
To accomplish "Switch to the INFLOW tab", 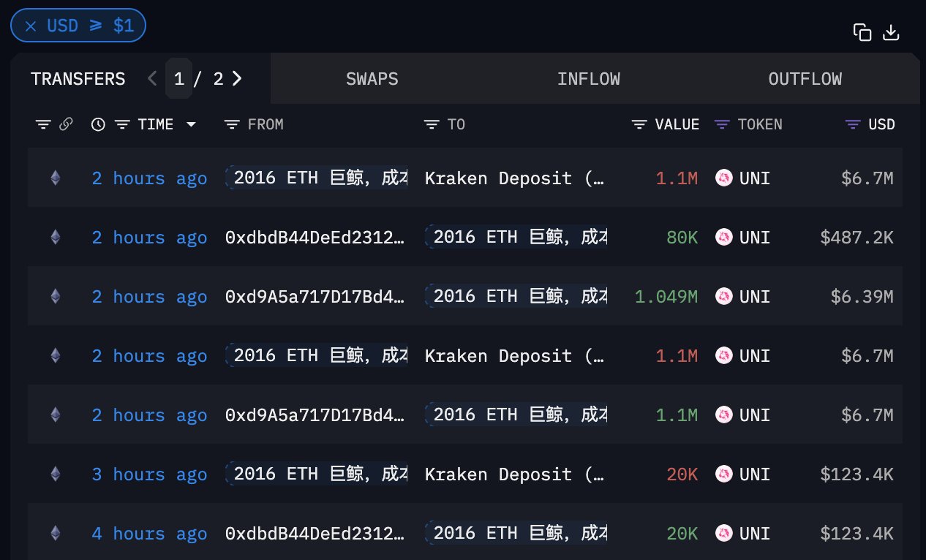I will tap(589, 79).
